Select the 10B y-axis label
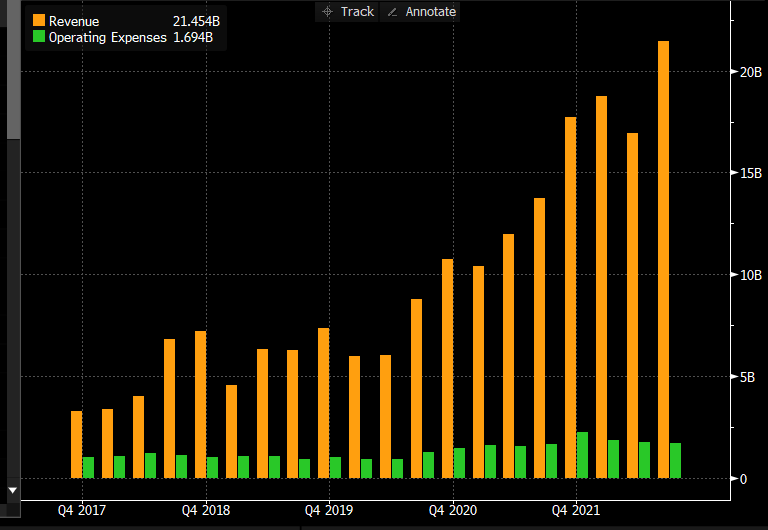The height and width of the screenshot is (530, 768). point(748,275)
